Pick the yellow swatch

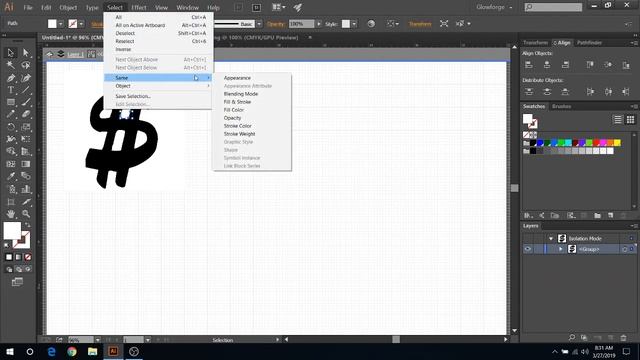617,142
